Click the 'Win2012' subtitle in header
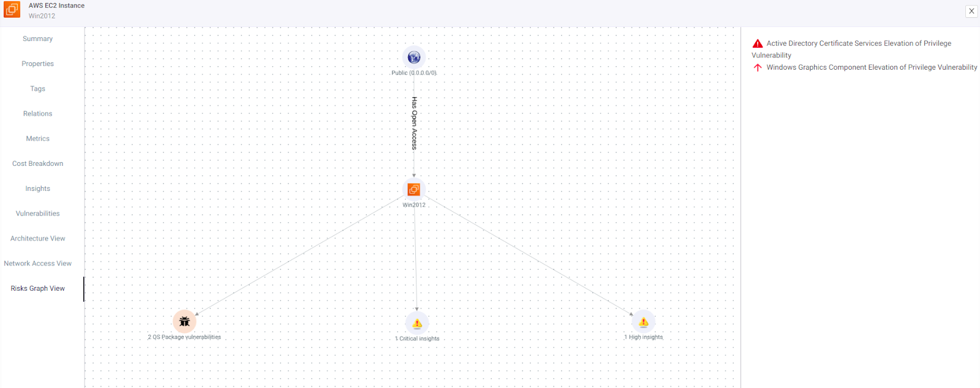 click(42, 16)
